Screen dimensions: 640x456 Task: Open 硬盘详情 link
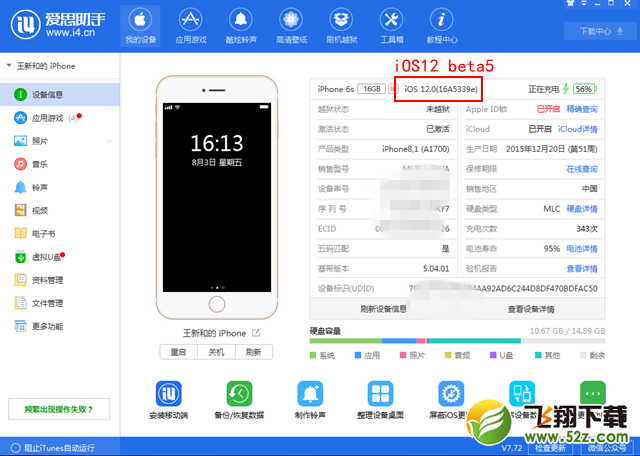tap(582, 209)
